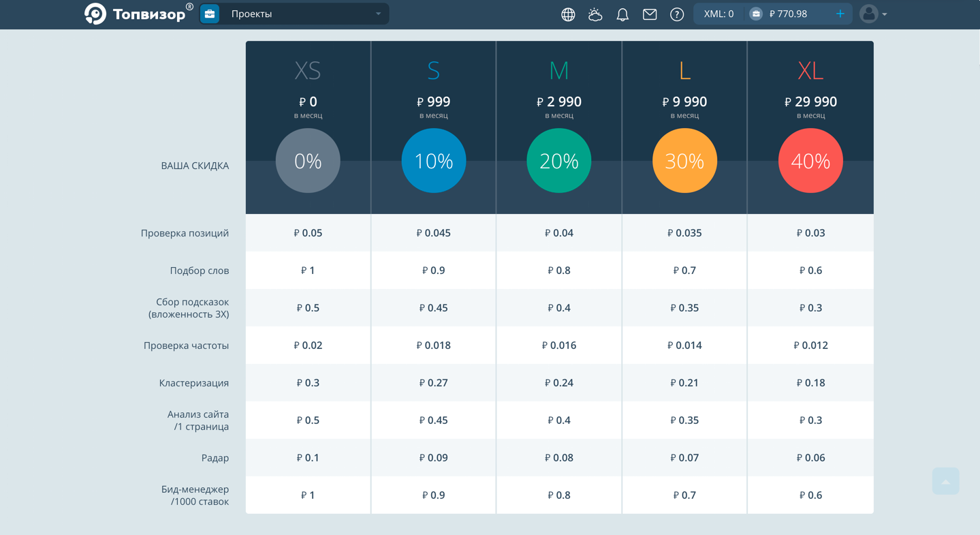The width and height of the screenshot is (980, 535).
Task: Click the red 40% discount circle
Action: 810,161
